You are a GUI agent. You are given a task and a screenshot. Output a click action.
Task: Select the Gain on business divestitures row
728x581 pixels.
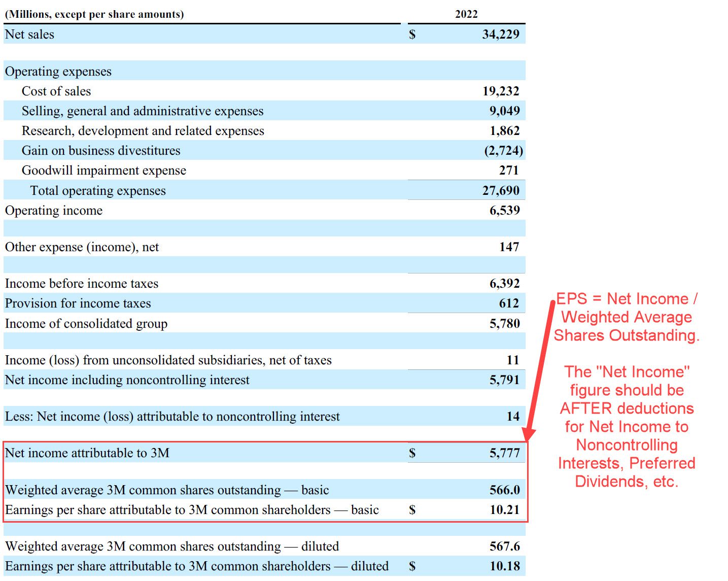click(x=100, y=151)
